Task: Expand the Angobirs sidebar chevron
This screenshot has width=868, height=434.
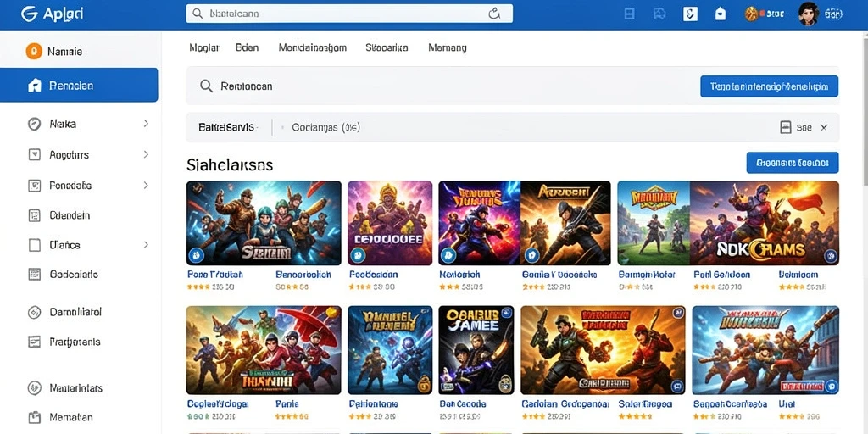Action: (146, 154)
